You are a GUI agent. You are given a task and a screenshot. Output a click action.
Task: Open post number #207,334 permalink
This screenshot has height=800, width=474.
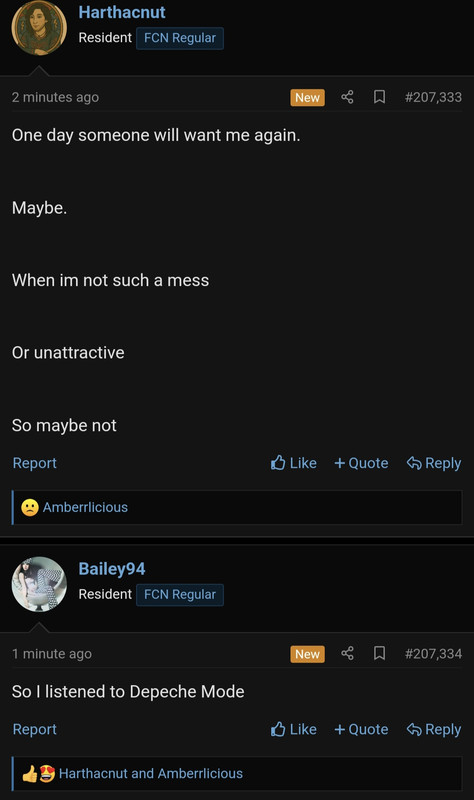(x=433, y=654)
